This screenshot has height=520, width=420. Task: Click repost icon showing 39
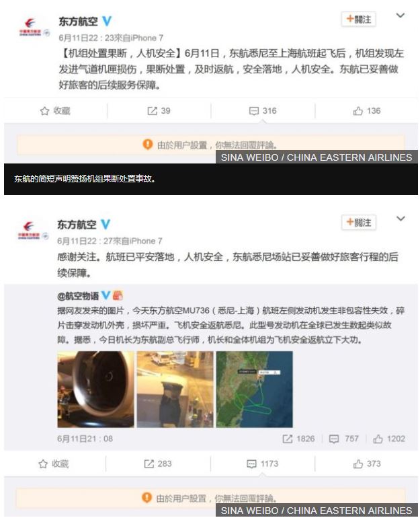[x=152, y=111]
